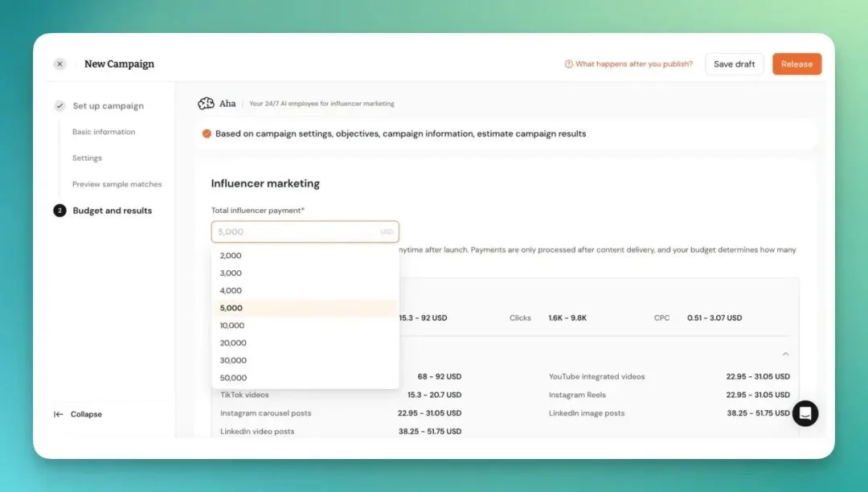The width and height of the screenshot is (868, 492).
Task: Open Preview sample matches step
Action: 117,184
